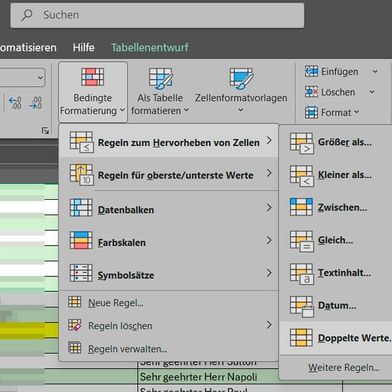This screenshot has height=392, width=392.
Task: Open the number format combo box
Action: coord(22,78)
